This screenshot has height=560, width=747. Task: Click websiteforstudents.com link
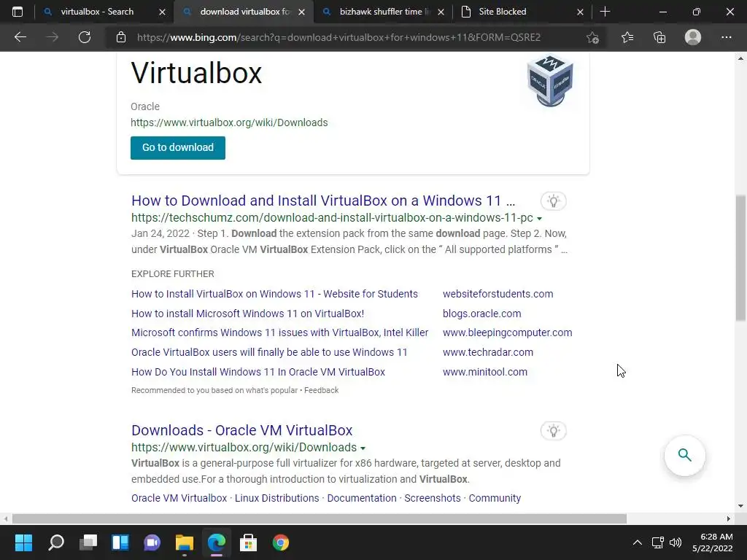(x=498, y=294)
